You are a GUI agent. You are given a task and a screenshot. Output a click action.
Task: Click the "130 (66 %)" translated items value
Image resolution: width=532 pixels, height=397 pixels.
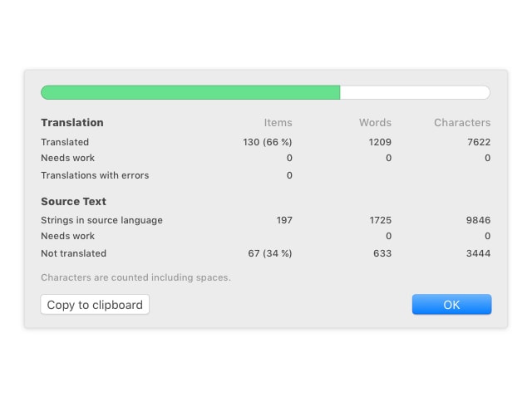point(268,142)
